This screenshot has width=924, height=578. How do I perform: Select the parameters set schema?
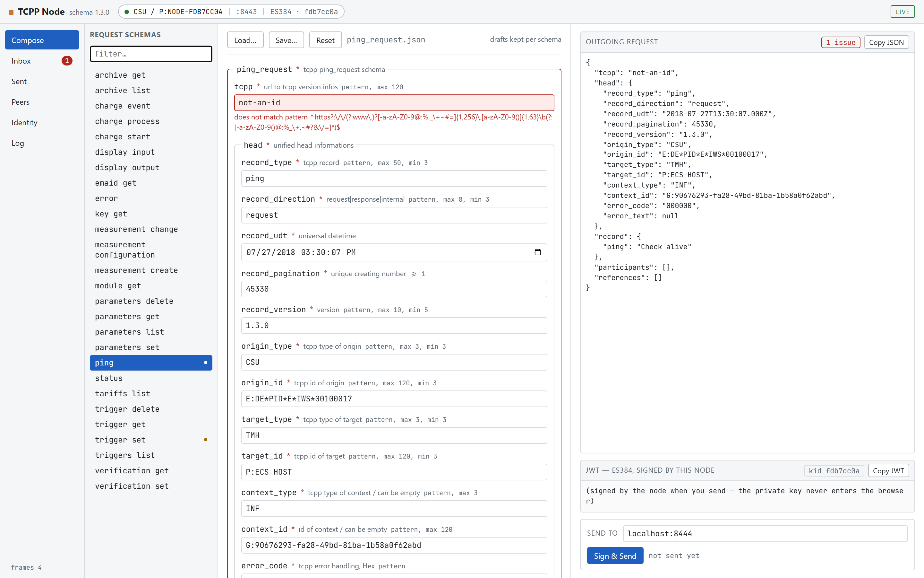151,347
